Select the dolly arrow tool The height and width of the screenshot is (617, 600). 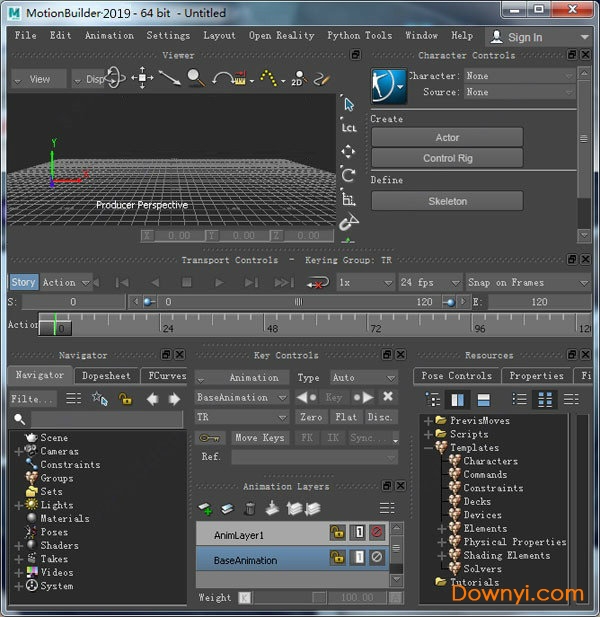(170, 78)
